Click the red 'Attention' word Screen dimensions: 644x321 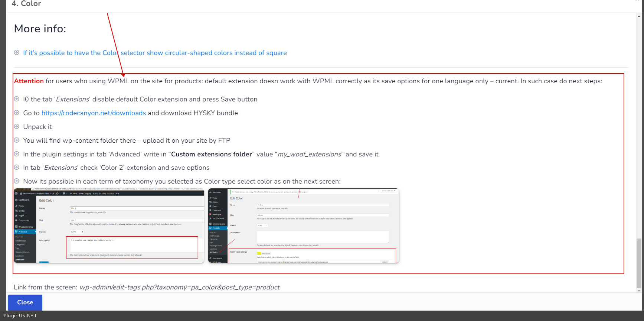29,81
